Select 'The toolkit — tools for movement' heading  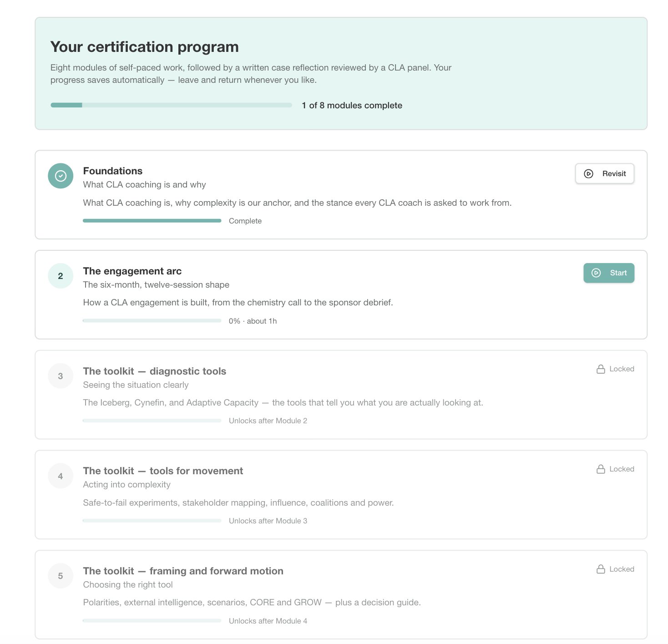[x=163, y=471]
